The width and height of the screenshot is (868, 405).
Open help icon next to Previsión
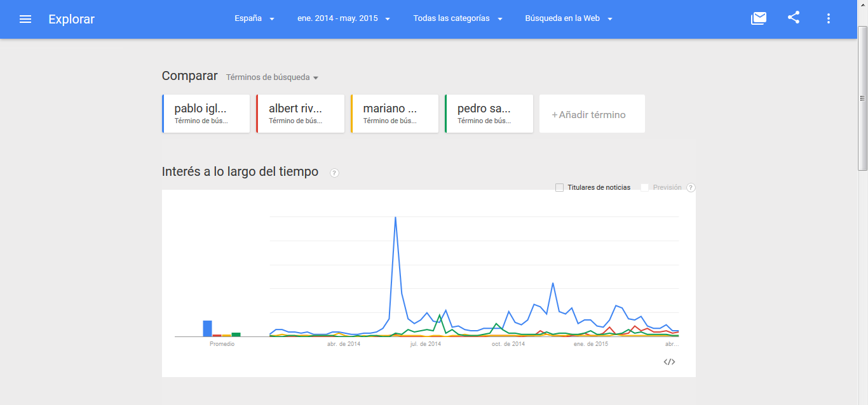[691, 187]
